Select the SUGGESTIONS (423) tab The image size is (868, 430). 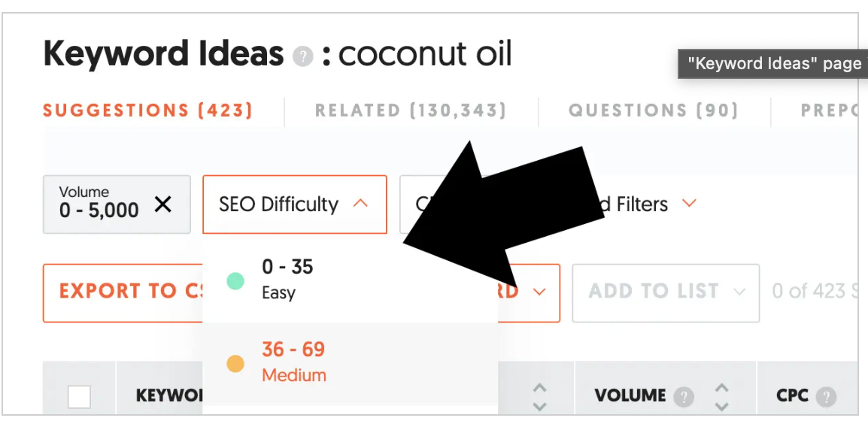148,111
